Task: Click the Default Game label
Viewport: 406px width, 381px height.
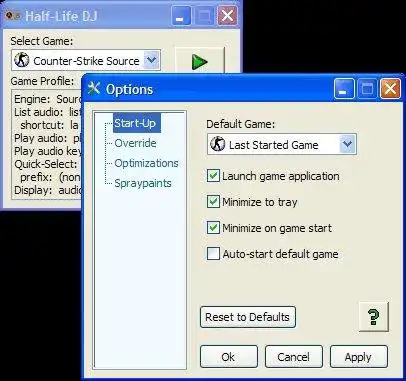Action: (241, 124)
